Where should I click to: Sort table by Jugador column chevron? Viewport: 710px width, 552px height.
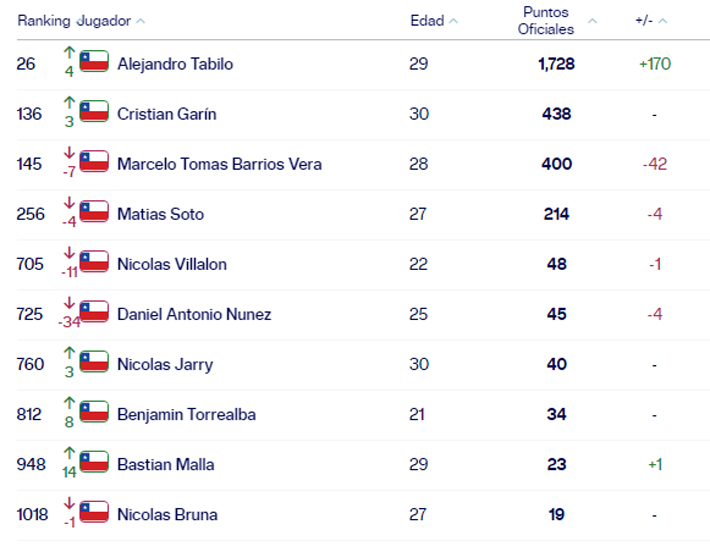point(141,21)
